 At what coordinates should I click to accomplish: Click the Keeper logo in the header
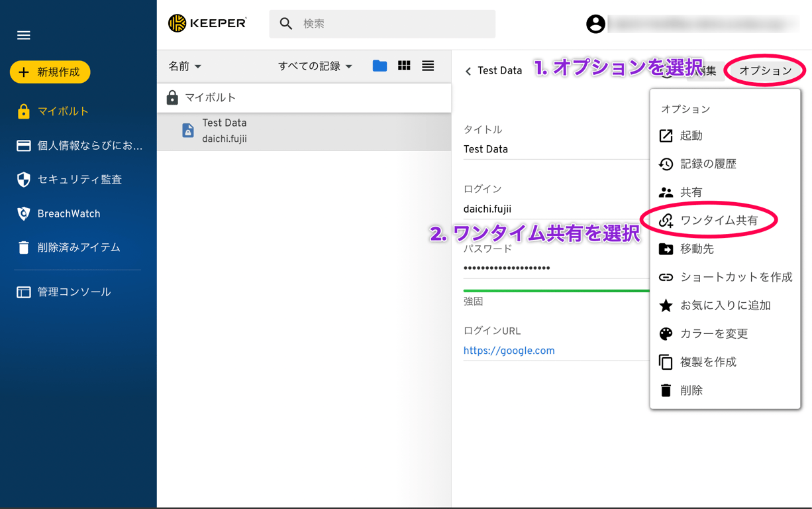206,22
